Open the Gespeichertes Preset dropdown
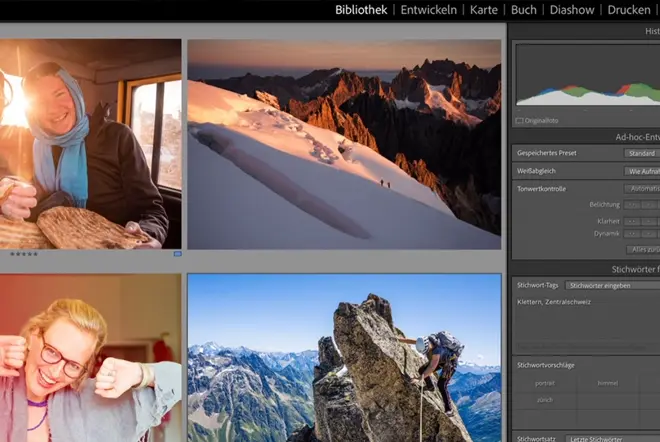 tap(641, 153)
